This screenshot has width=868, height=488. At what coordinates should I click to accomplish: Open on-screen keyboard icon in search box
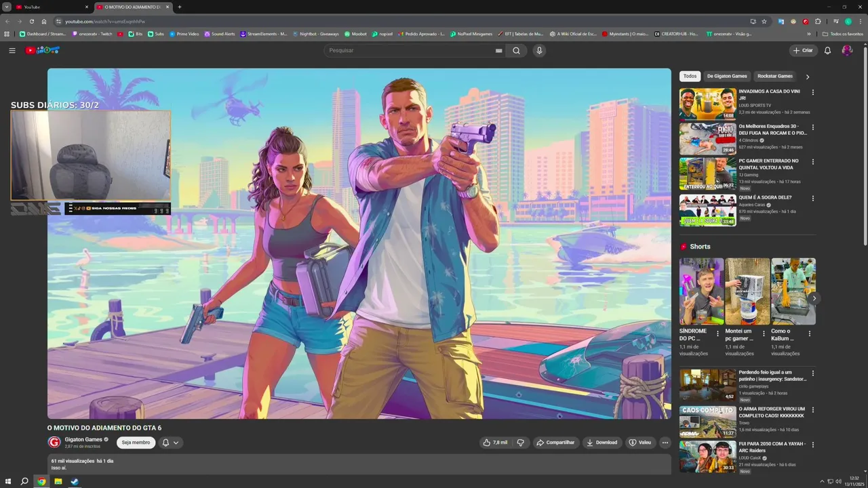click(499, 50)
